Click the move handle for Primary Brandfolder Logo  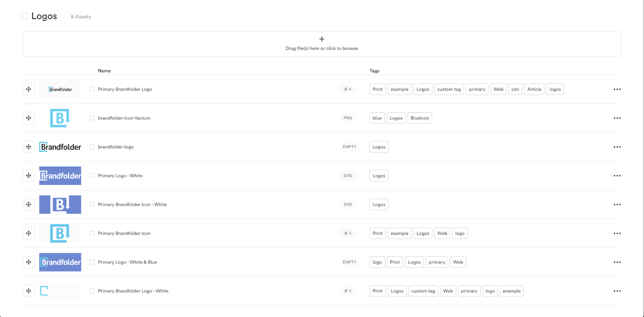coord(29,89)
